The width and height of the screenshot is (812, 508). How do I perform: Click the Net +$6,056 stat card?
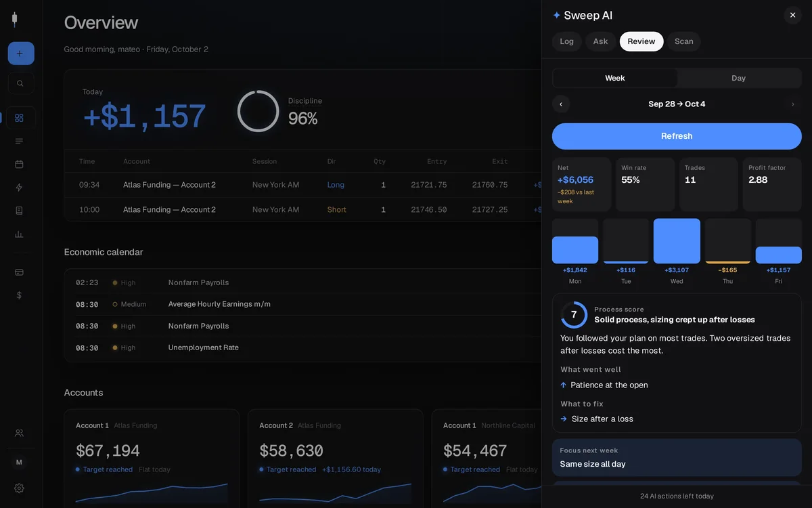[581, 185]
